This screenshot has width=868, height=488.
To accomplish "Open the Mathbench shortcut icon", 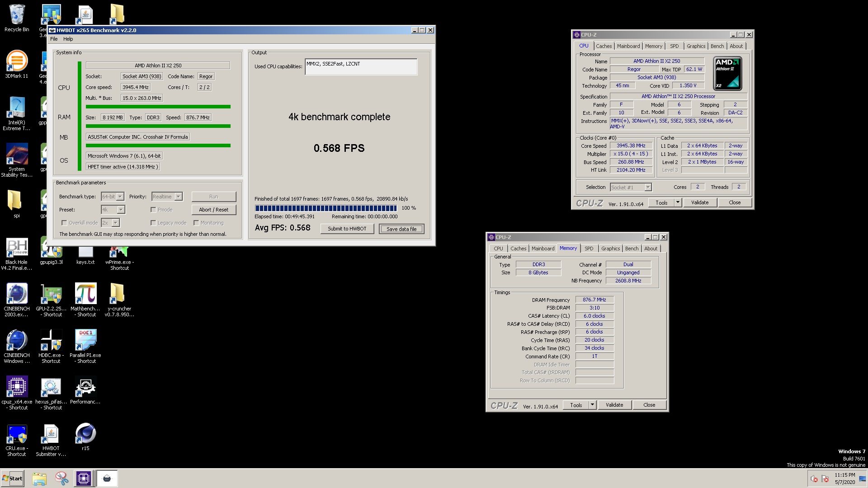I will pyautogui.click(x=85, y=300).
